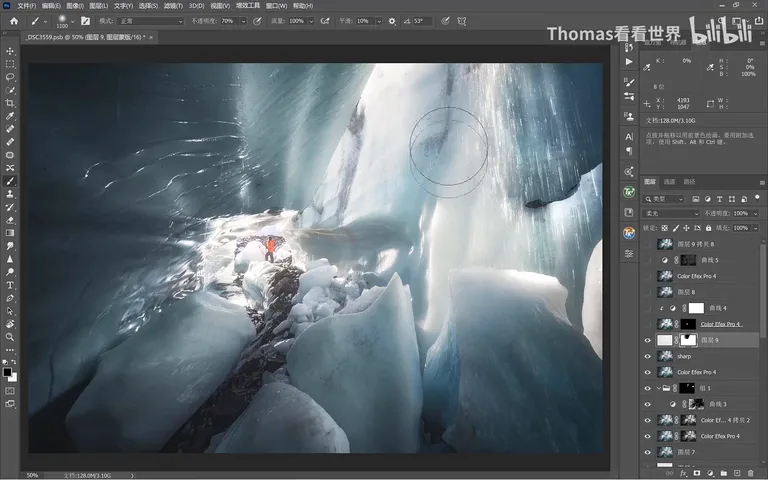Switch to the 通道 tab
Image resolution: width=768 pixels, height=480 pixels.
click(670, 182)
